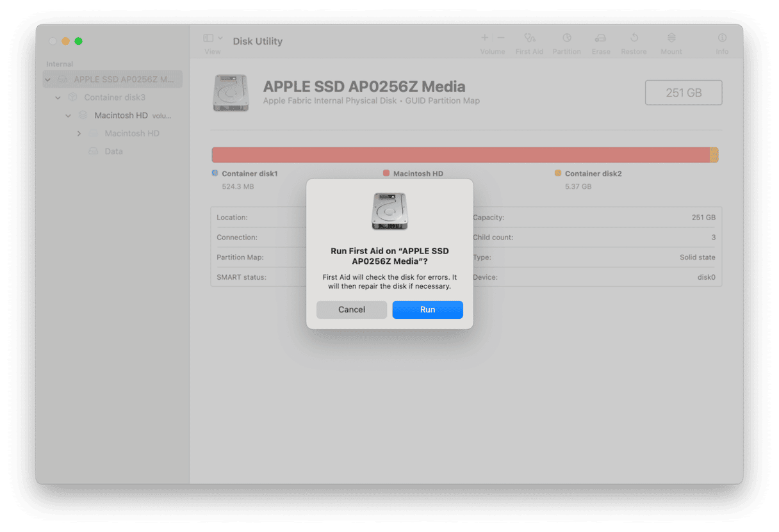Remove a volume with the minus icon
This screenshot has width=779, height=532.
click(500, 38)
